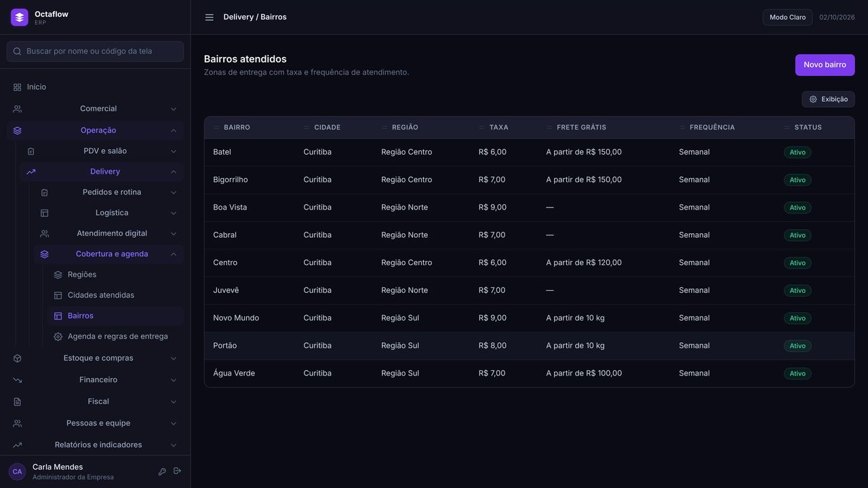Image resolution: width=868 pixels, height=488 pixels.
Task: Click Ativo status badge for Portão
Action: point(797,346)
